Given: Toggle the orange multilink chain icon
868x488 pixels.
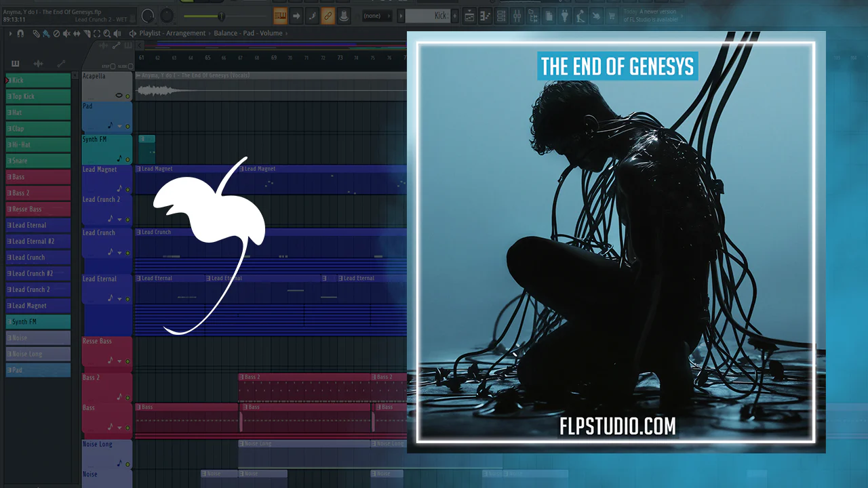Looking at the screenshot, I should [328, 16].
